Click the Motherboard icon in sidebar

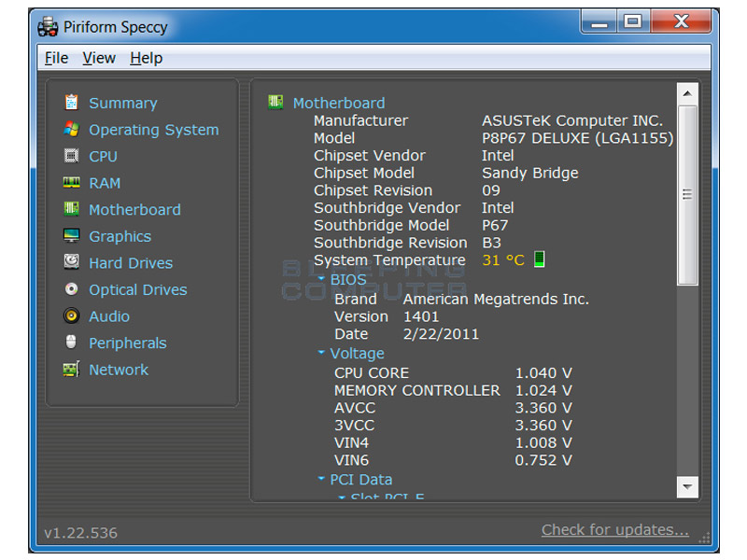tap(72, 209)
